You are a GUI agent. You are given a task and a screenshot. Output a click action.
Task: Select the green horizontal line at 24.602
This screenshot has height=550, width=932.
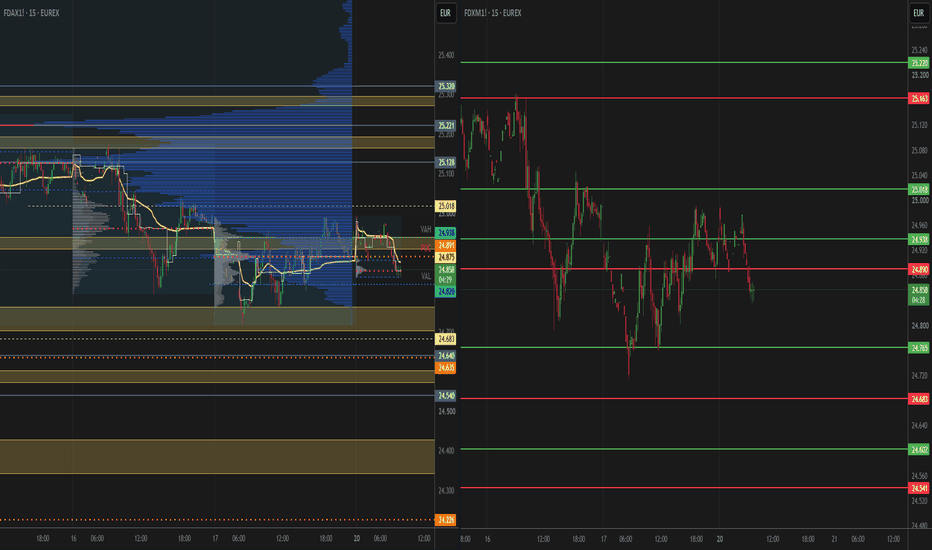pos(684,449)
